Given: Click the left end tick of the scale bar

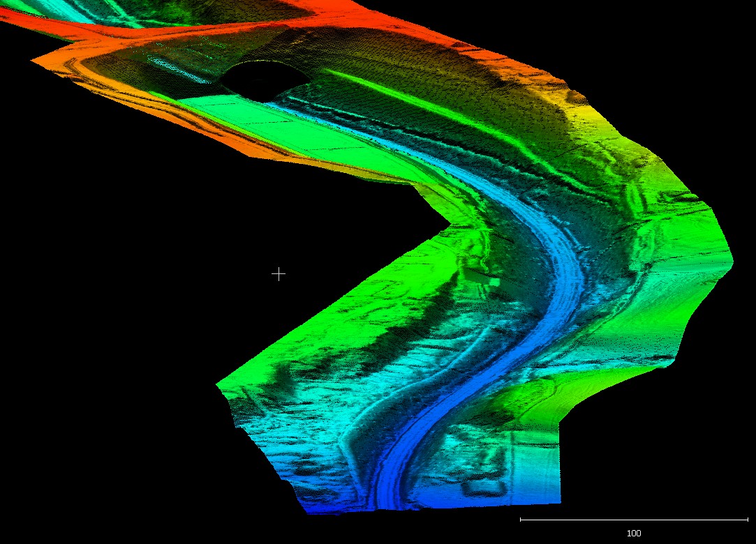Looking at the screenshot, I should click(x=521, y=520).
